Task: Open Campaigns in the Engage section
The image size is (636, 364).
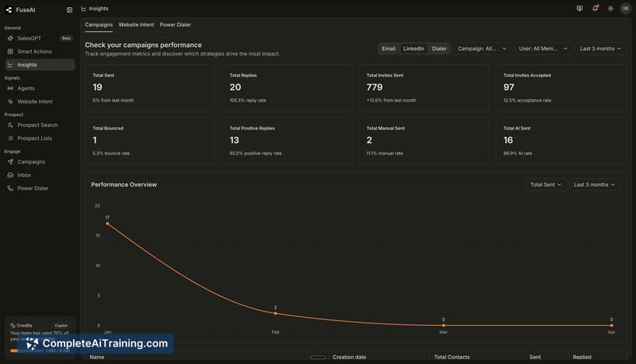Action: 31,161
